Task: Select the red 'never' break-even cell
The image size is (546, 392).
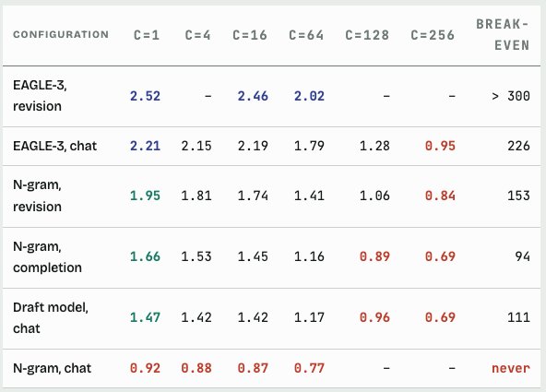Action: pos(511,368)
